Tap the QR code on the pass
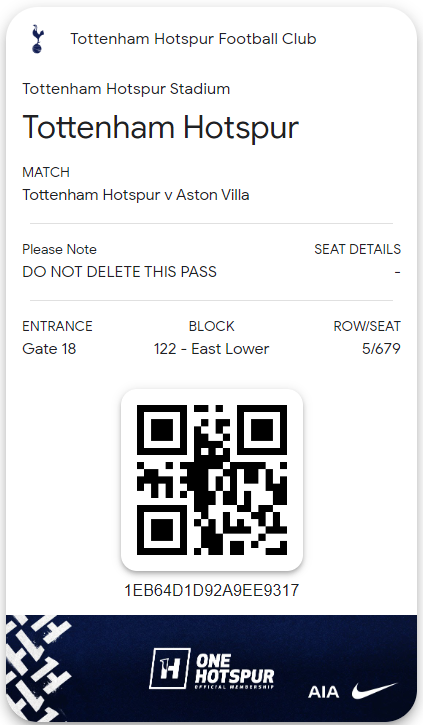 [x=212, y=479]
